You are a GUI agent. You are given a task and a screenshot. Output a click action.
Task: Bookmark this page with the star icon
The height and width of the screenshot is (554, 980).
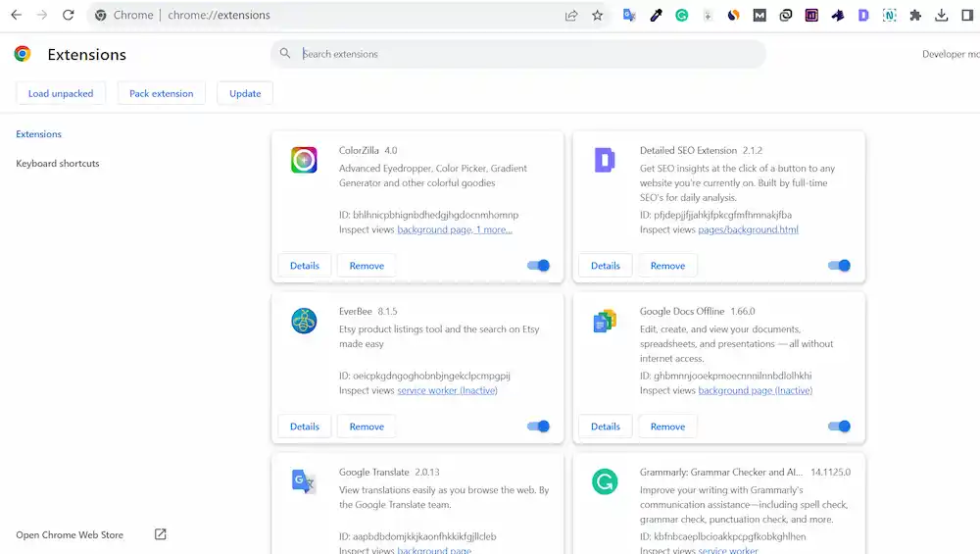click(598, 16)
